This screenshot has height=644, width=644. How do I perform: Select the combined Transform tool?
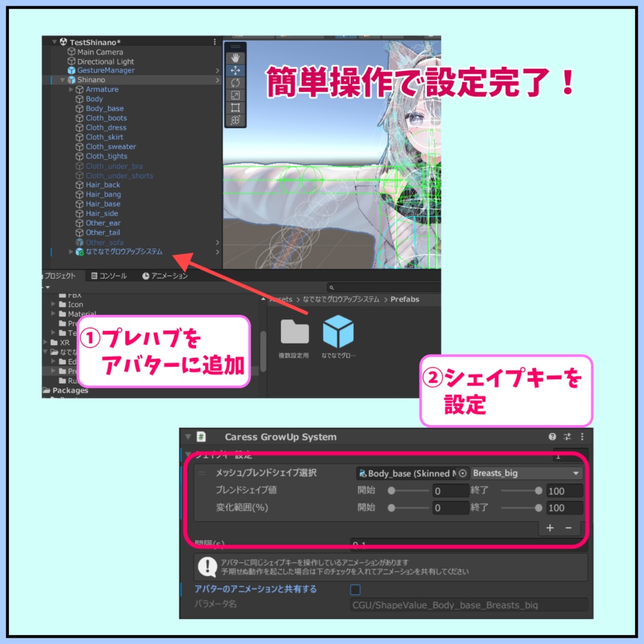[235, 120]
